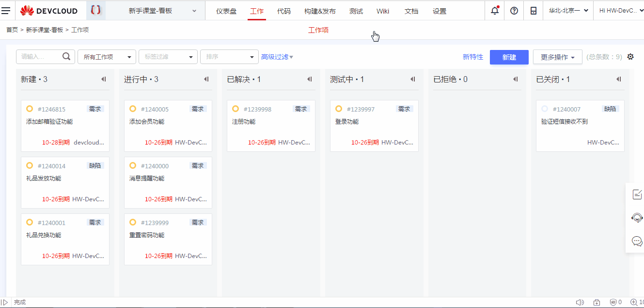Click the blue 新建 button

[x=509, y=57]
